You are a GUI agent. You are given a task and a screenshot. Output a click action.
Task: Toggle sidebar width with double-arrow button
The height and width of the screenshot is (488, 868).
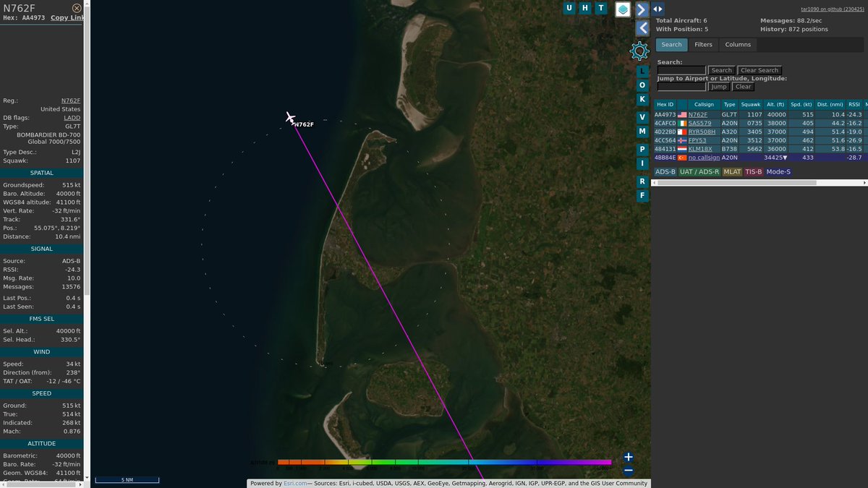coord(658,9)
